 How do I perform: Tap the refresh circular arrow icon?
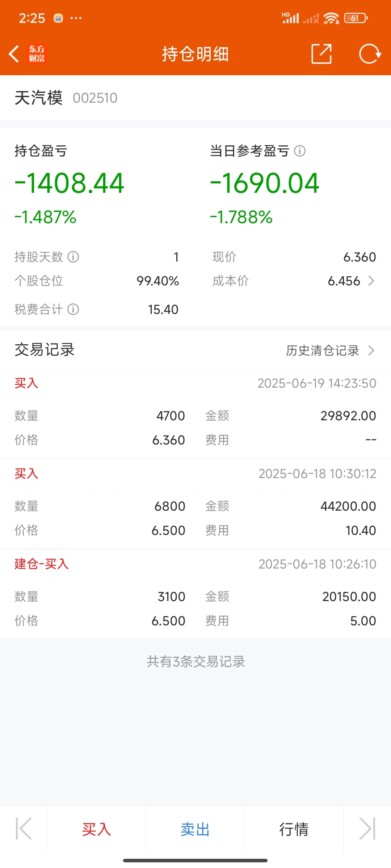[x=370, y=54]
